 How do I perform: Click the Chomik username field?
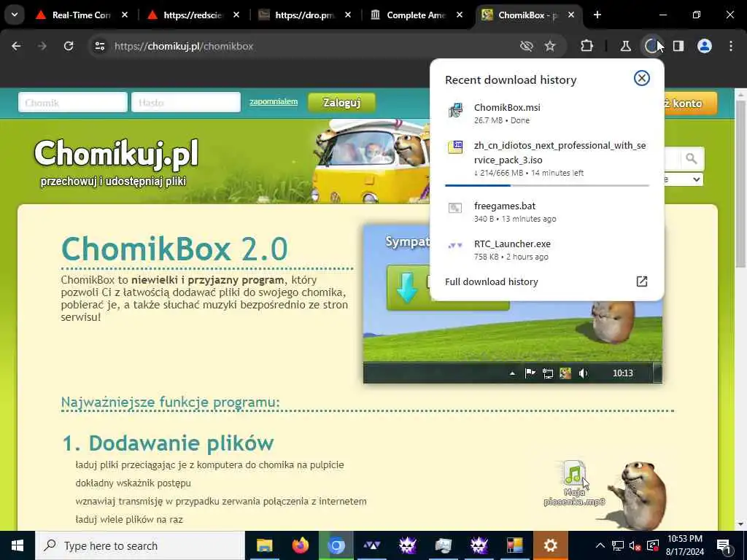point(73,102)
